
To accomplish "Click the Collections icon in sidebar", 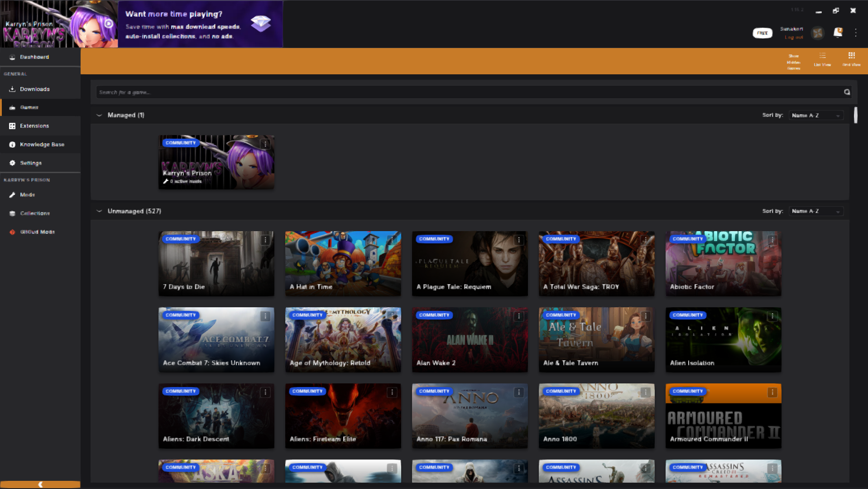I will pyautogui.click(x=12, y=213).
